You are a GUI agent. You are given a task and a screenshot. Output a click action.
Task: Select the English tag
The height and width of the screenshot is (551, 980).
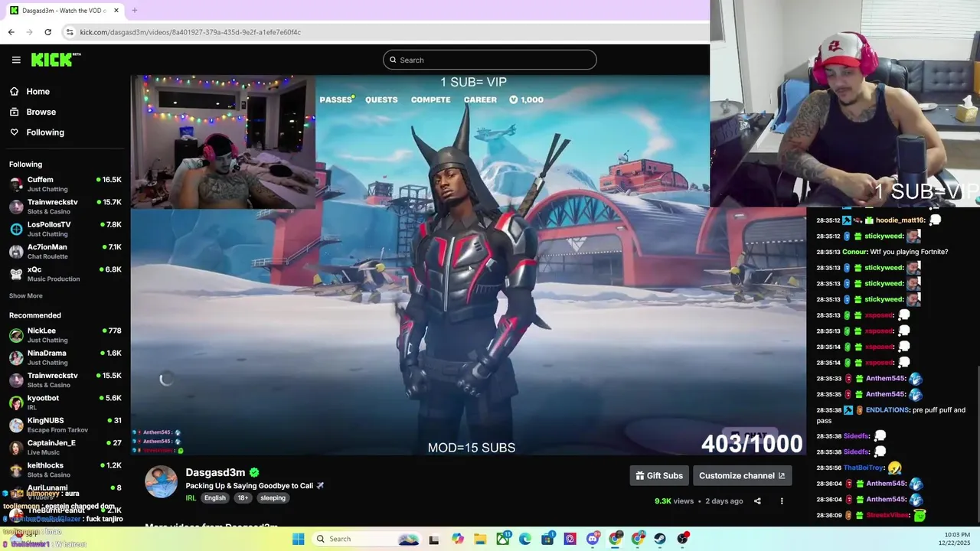coord(215,497)
